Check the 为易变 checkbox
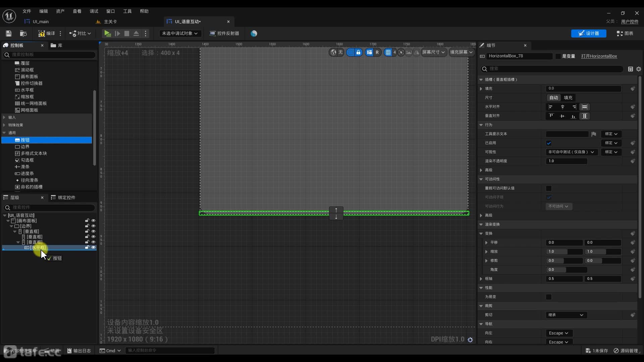 point(549,297)
